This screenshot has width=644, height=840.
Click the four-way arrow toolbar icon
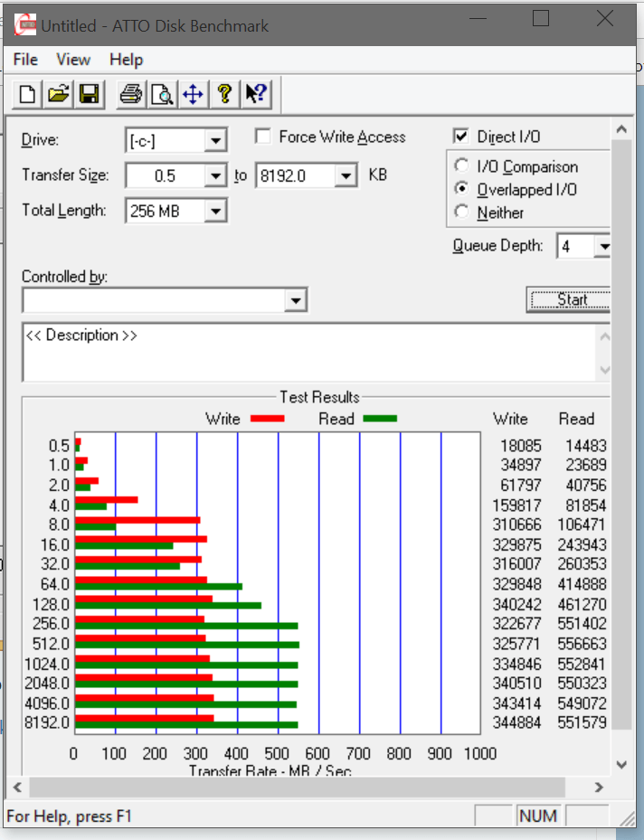point(192,94)
